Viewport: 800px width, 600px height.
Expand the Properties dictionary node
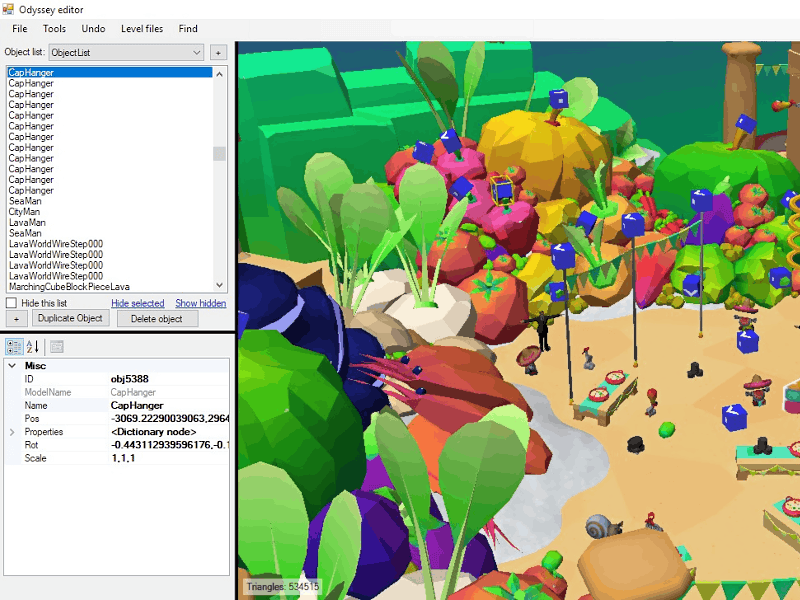click(12, 432)
